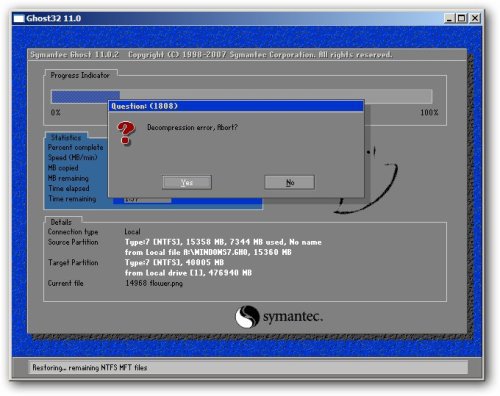Click the 'WINDOWS7.GHO' local file line

pos(208,252)
